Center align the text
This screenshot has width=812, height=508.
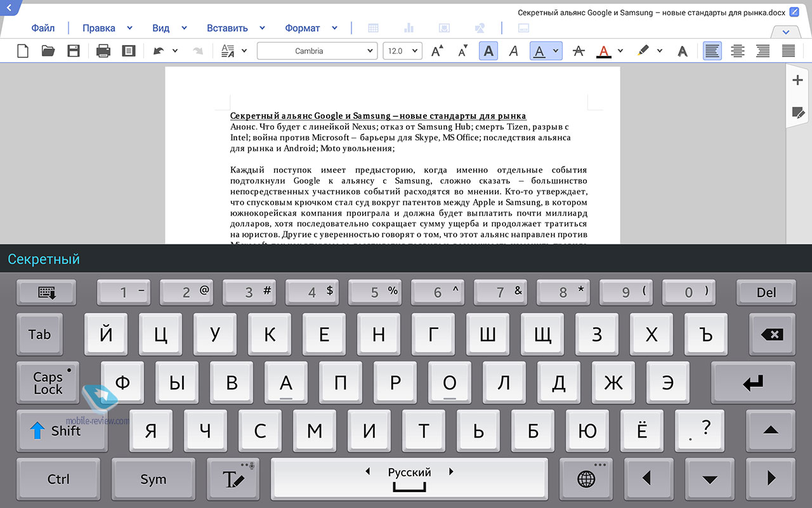click(738, 51)
